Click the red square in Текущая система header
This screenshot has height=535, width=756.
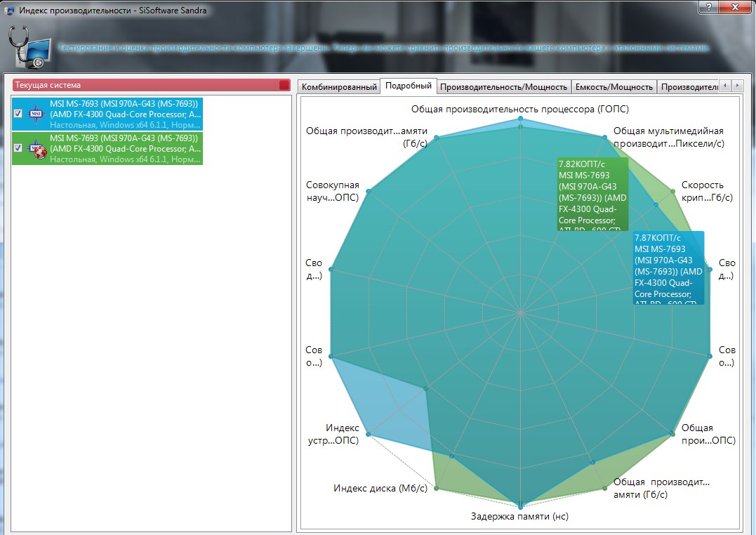pos(284,85)
